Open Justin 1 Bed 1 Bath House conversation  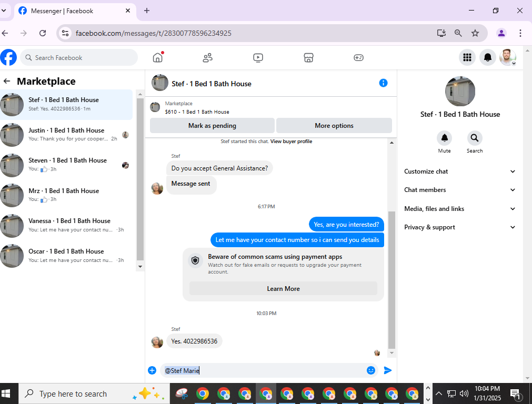[x=66, y=135]
